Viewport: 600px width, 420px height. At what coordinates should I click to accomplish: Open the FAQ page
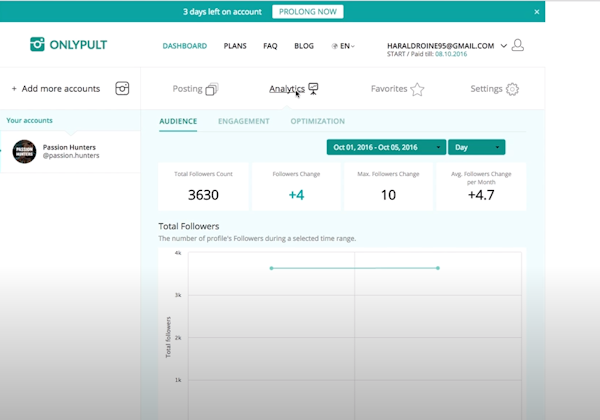pyautogui.click(x=270, y=46)
